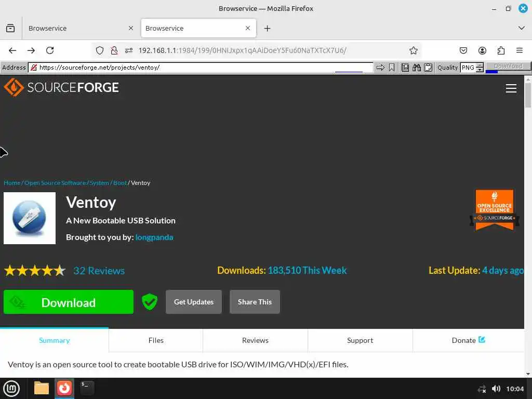Click the Ventoy project icon thumbnail
The image size is (532, 399).
click(x=30, y=218)
